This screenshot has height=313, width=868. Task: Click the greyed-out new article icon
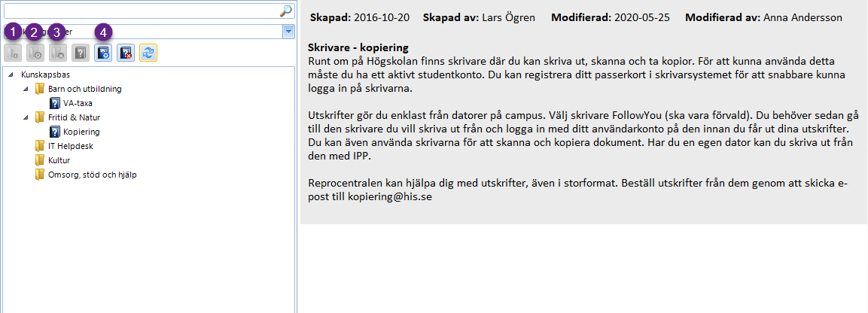(81, 53)
